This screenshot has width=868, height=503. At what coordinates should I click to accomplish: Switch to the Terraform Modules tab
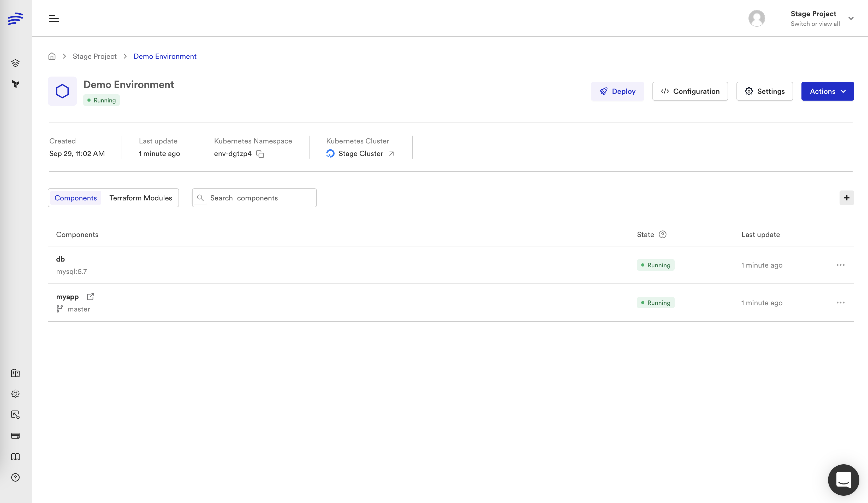pos(140,198)
